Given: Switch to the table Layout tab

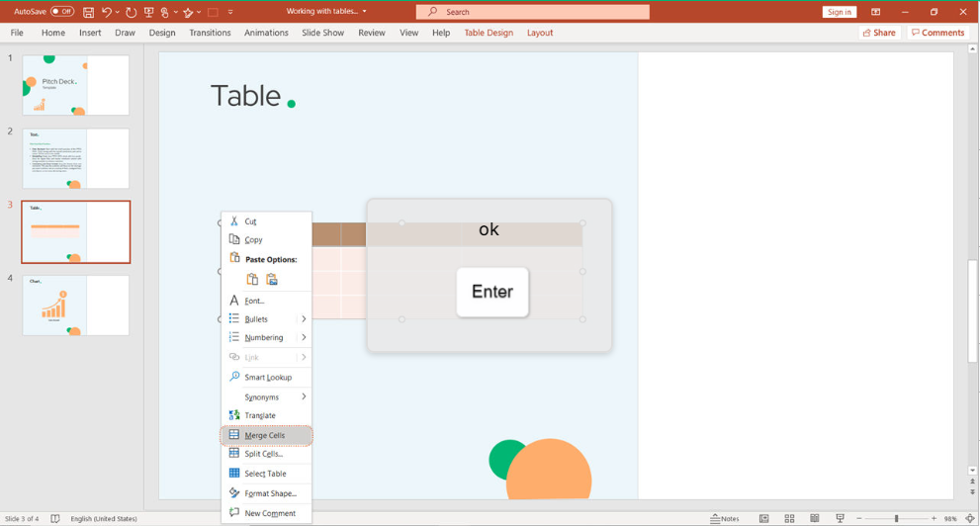Looking at the screenshot, I should coord(539,33).
